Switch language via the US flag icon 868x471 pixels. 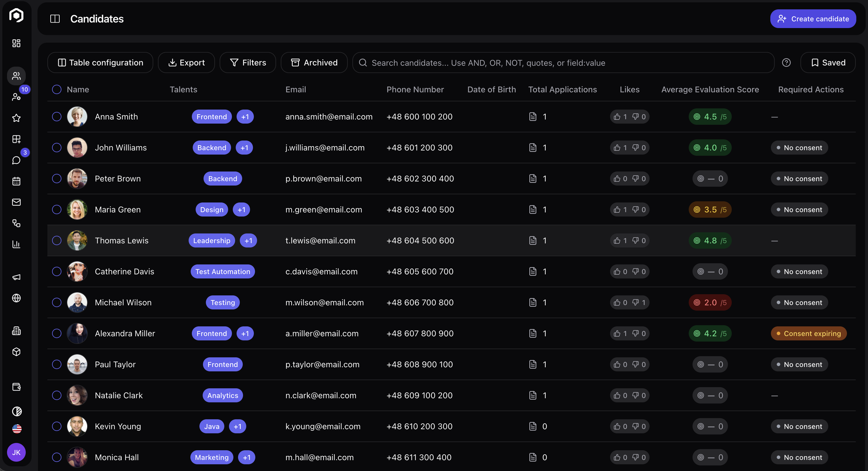[x=16, y=429]
